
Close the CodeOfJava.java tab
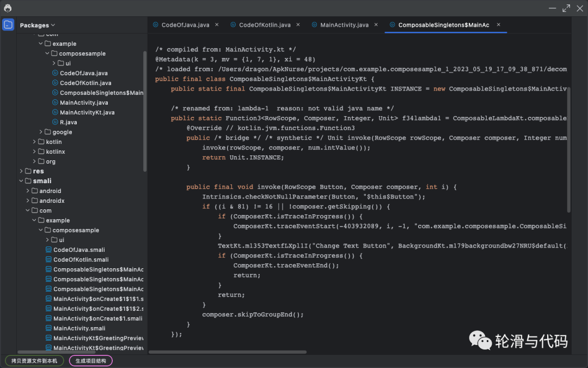(216, 25)
